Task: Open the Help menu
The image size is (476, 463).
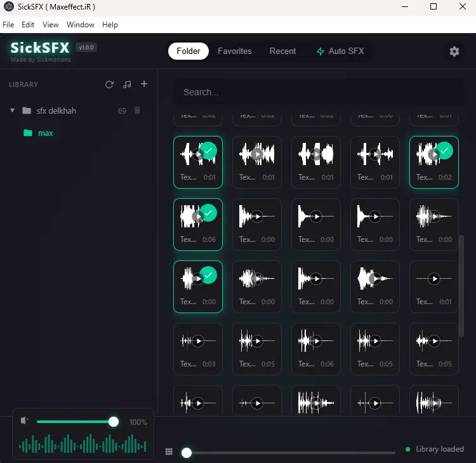Action: tap(110, 25)
